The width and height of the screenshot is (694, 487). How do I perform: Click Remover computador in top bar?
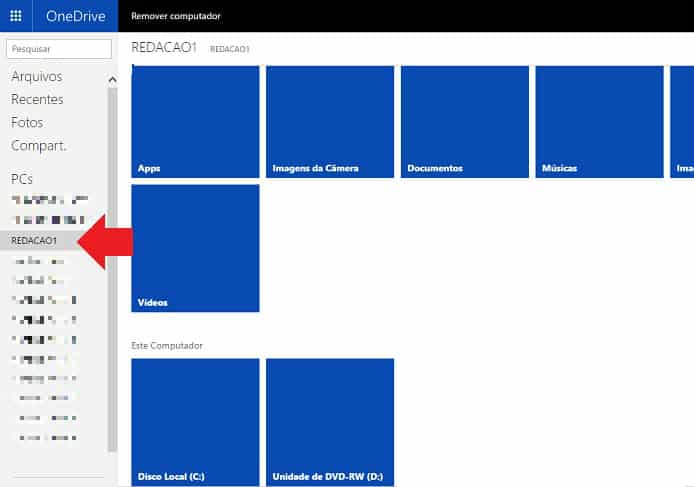[x=176, y=16]
